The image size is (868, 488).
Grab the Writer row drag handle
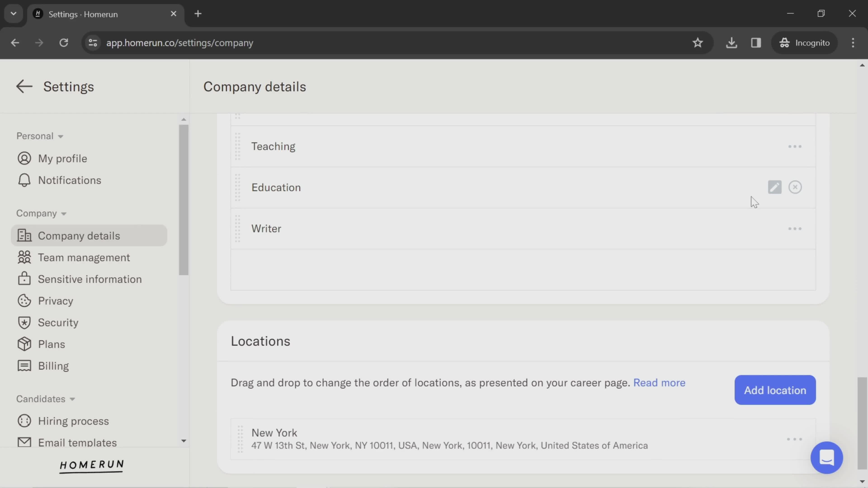238,229
